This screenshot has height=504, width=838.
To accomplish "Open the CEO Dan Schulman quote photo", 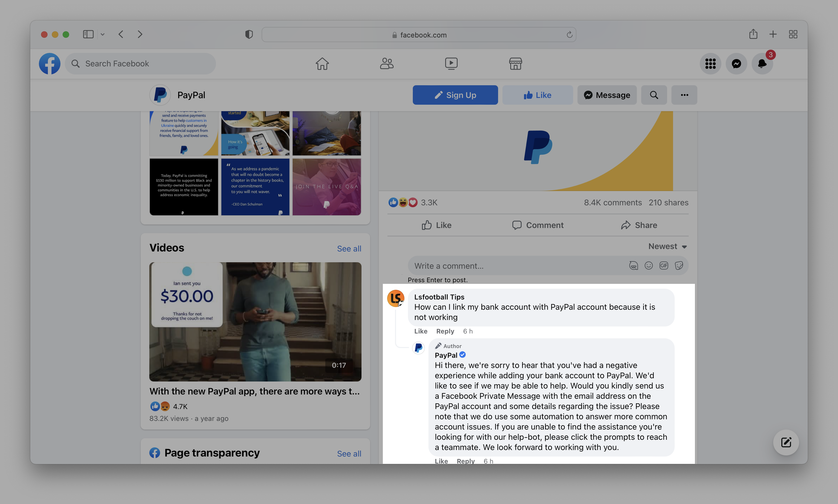I will pyautogui.click(x=255, y=187).
